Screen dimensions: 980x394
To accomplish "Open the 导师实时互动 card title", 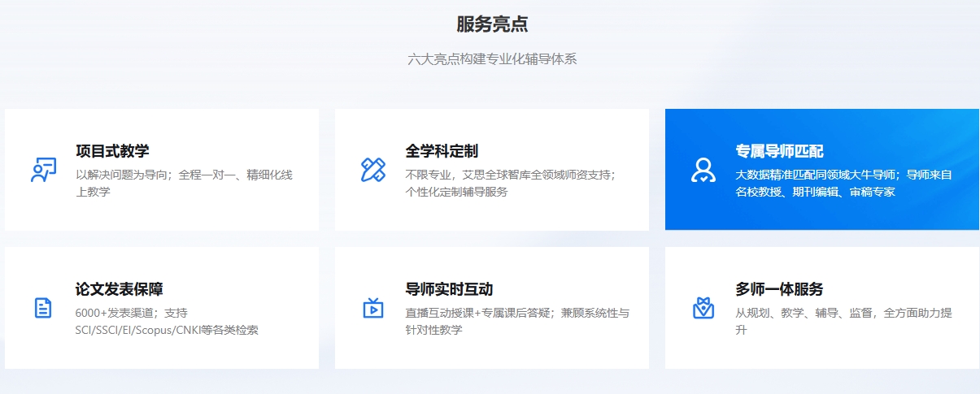I will click(449, 289).
